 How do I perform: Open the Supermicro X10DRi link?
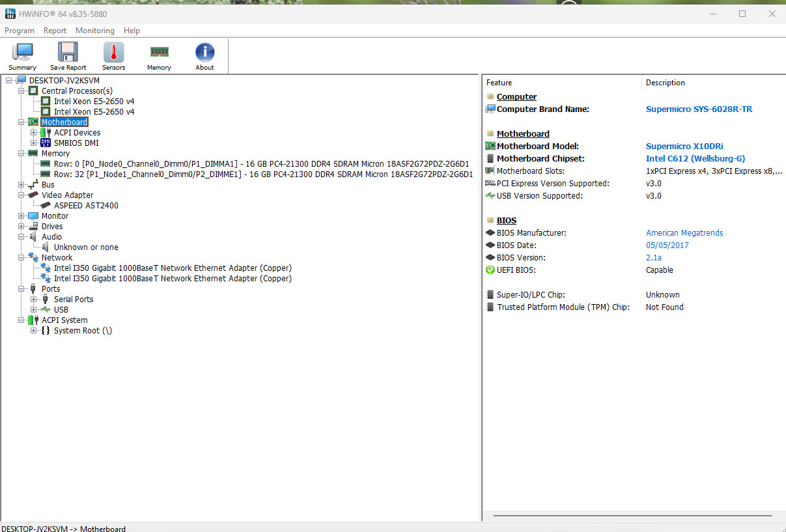684,147
